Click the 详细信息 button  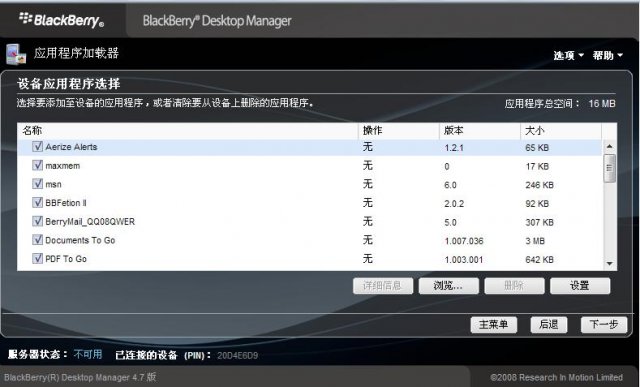[x=383, y=286]
